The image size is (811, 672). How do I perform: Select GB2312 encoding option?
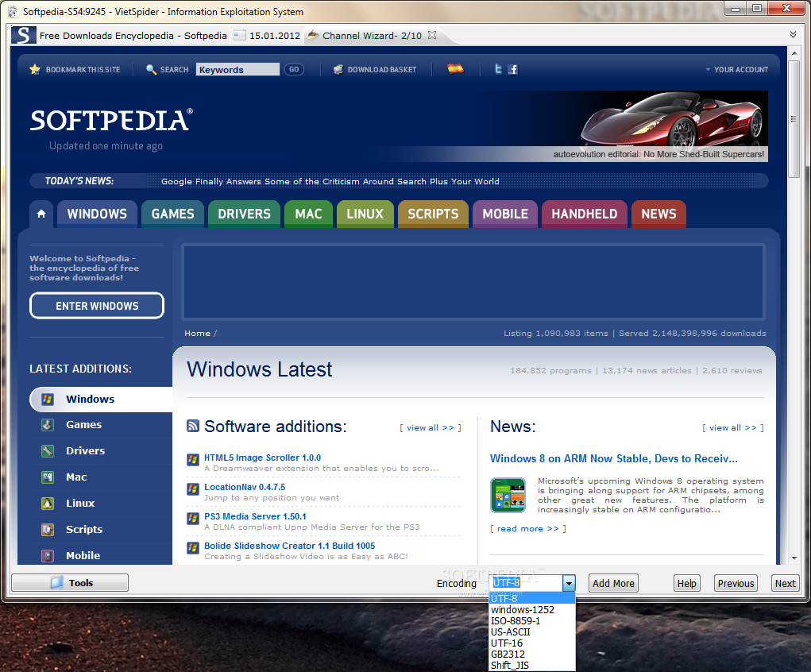pos(531,655)
